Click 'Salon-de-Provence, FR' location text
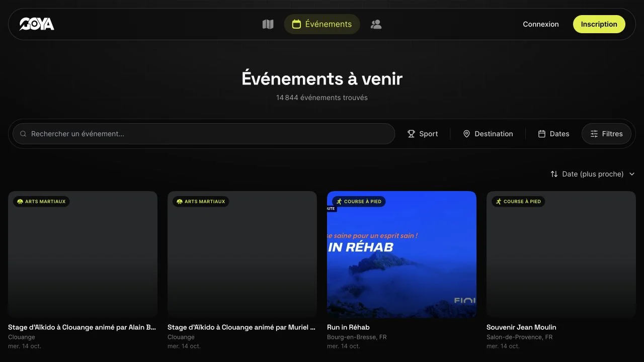The height and width of the screenshot is (362, 644). (519, 337)
